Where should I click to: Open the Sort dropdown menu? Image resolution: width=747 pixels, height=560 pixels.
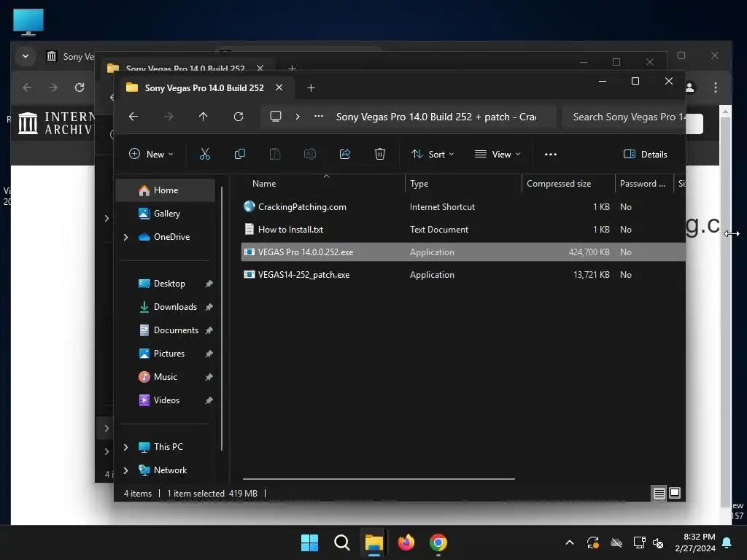point(433,155)
